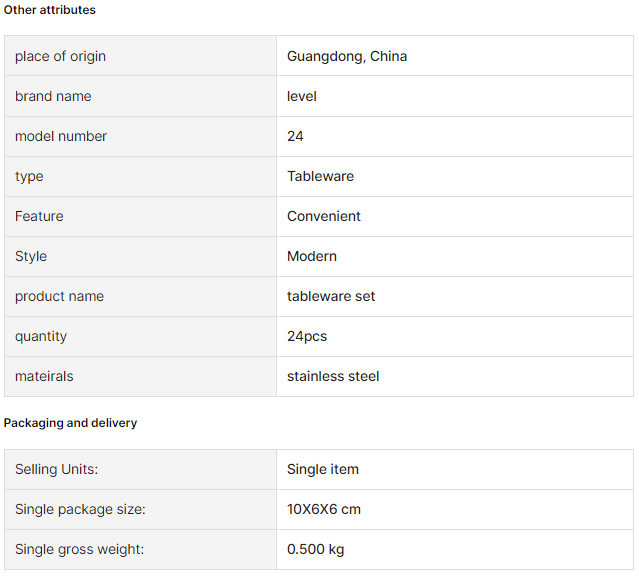Select the 'Single item' selling units value
Screen dimensions: 639x577
[323, 469]
